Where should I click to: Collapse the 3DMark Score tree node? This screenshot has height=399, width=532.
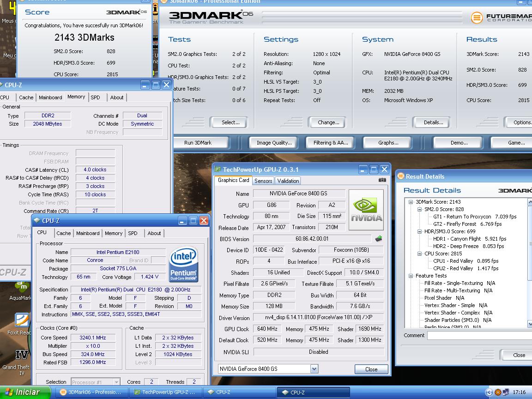click(x=411, y=202)
